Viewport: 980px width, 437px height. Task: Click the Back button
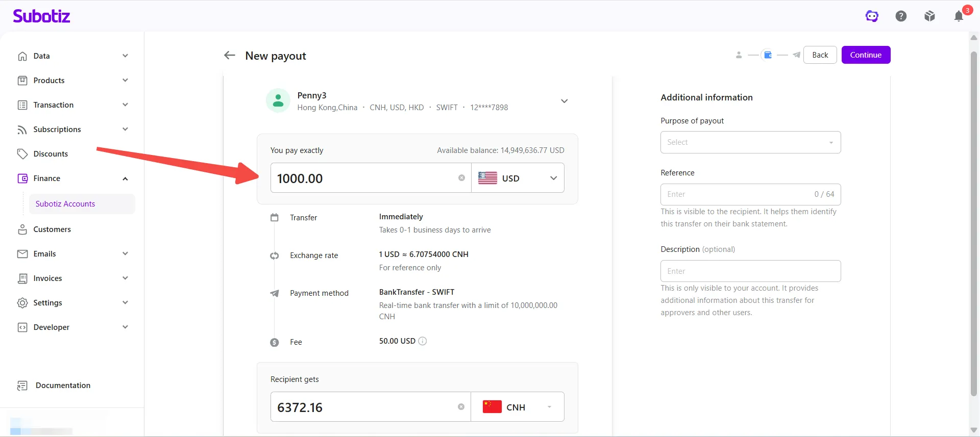820,55
